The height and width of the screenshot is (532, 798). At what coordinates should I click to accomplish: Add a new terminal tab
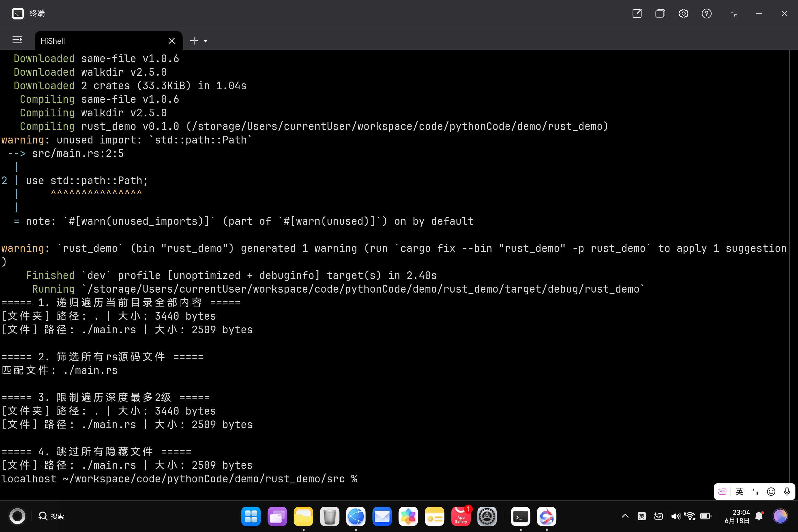[x=194, y=41]
